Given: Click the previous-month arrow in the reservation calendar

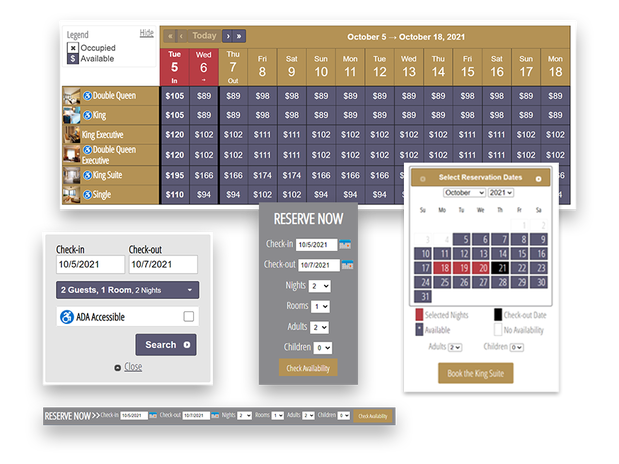Looking at the screenshot, I should click(x=423, y=179).
